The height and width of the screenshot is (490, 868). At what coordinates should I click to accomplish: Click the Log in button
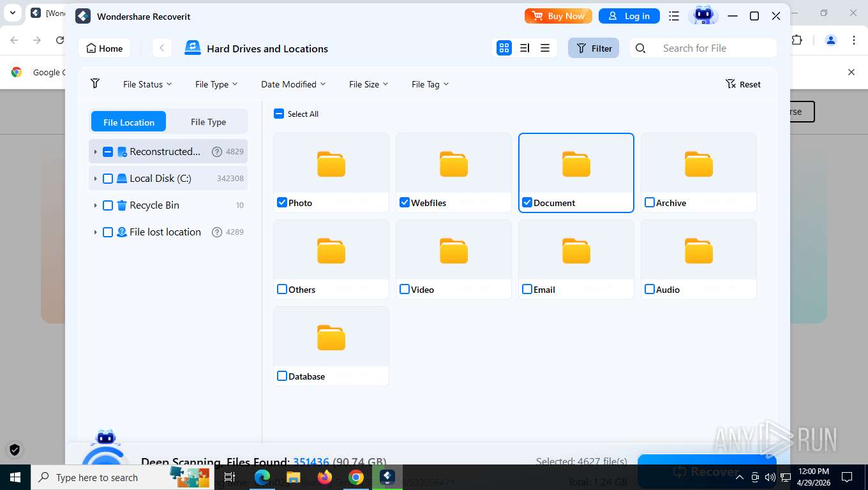[x=629, y=16]
